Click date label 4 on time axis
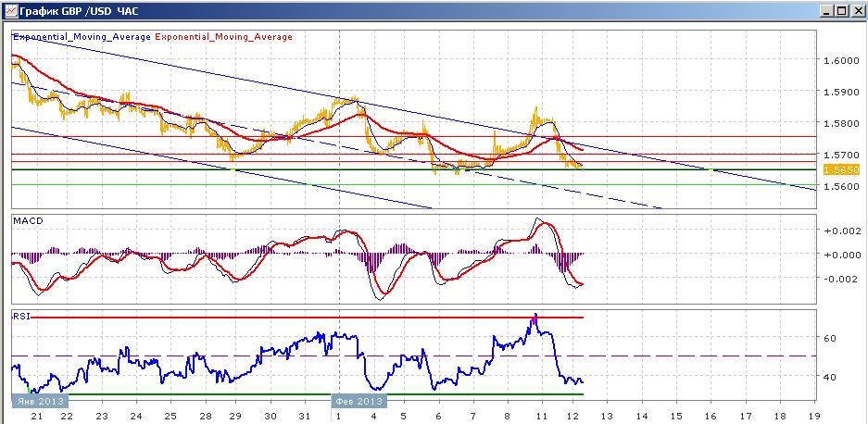Viewport: 868px width, 424px height. [373, 416]
